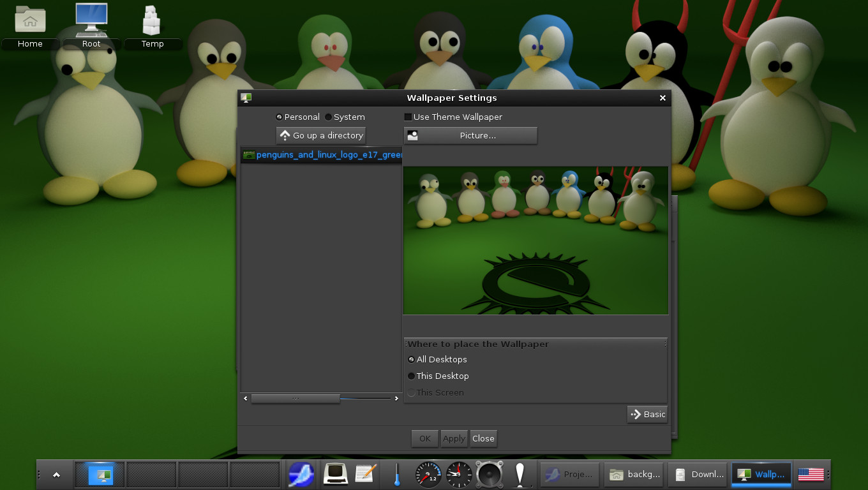Close the Wallpaper Settings window
Screen dimensions: 868x490
pos(662,98)
